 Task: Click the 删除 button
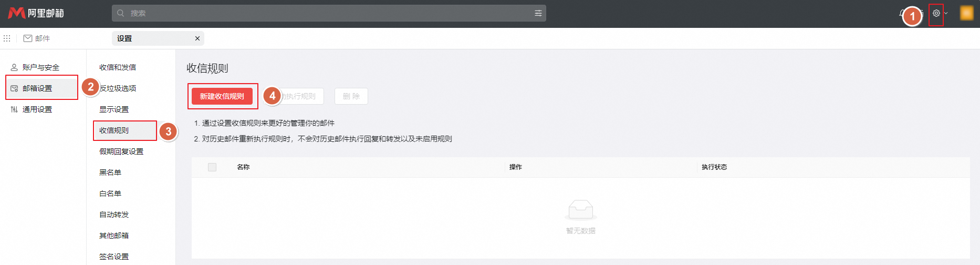[351, 96]
